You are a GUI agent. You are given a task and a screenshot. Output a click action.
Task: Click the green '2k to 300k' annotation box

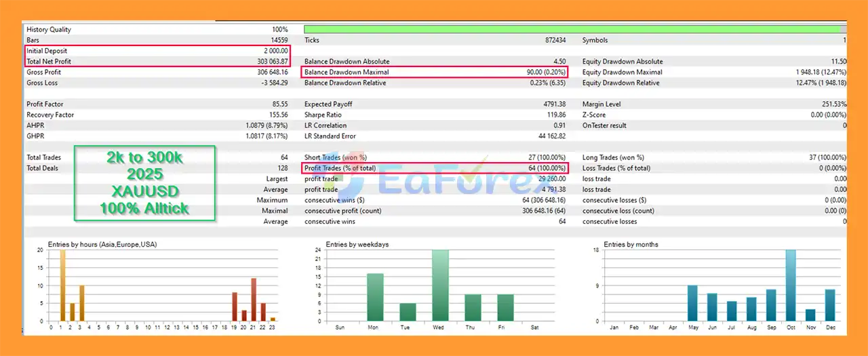click(144, 182)
